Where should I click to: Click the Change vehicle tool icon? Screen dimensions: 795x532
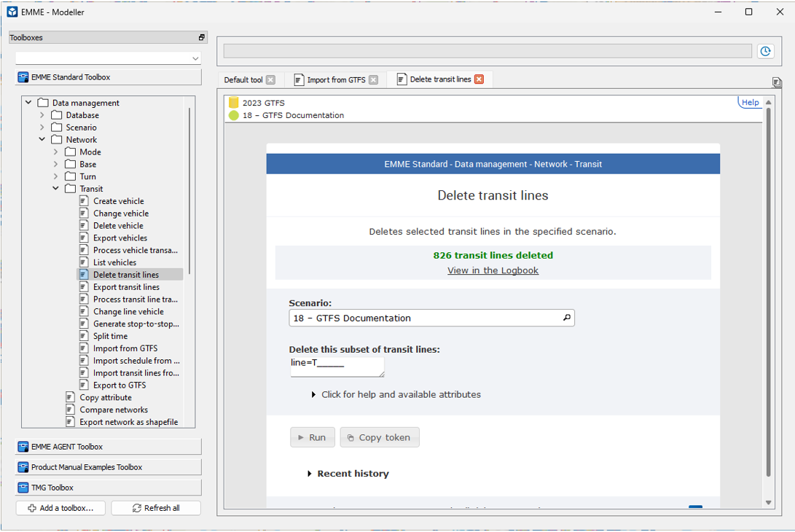[85, 213]
